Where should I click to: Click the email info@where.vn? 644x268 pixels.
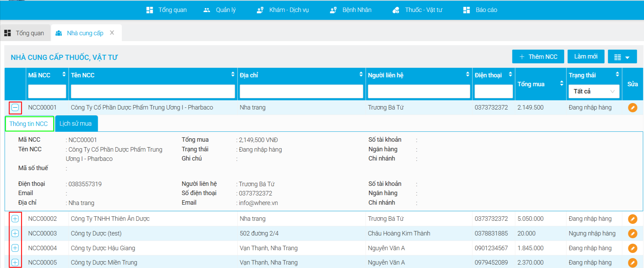[258, 203]
